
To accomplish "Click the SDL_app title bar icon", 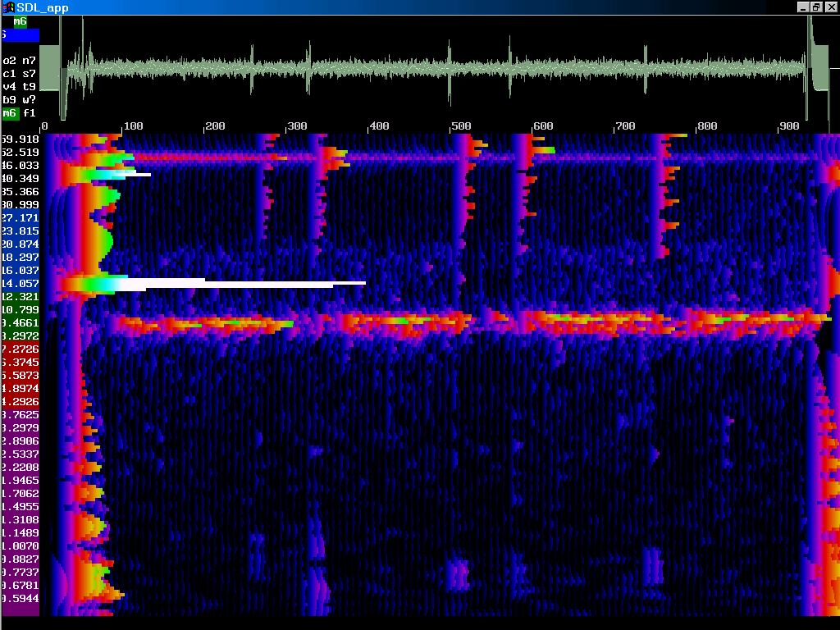I will [x=8, y=7].
